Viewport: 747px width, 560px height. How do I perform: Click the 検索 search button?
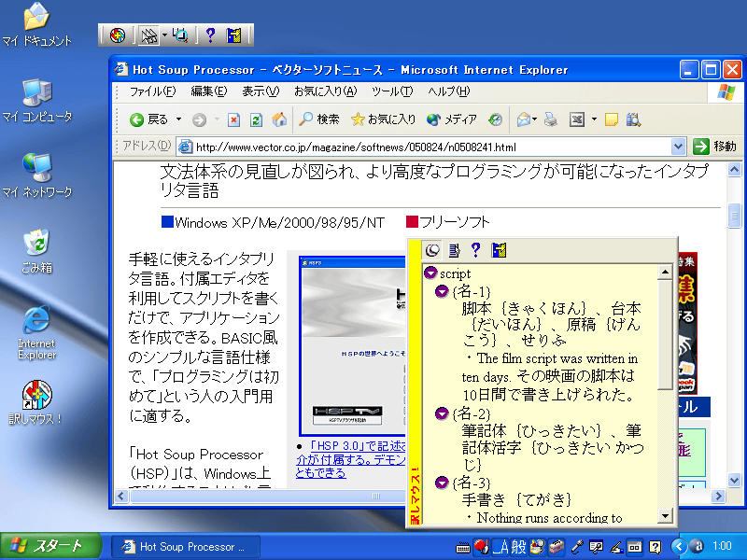coord(318,119)
